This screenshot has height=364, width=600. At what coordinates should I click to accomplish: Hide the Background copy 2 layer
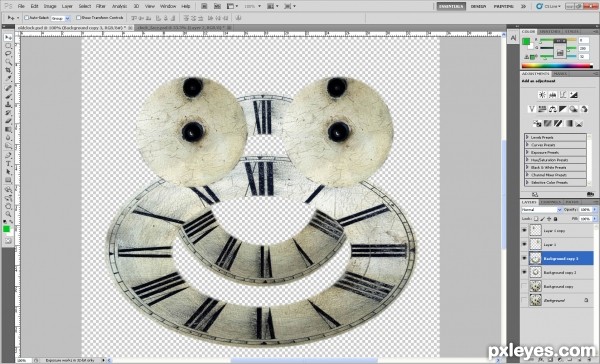(x=524, y=272)
